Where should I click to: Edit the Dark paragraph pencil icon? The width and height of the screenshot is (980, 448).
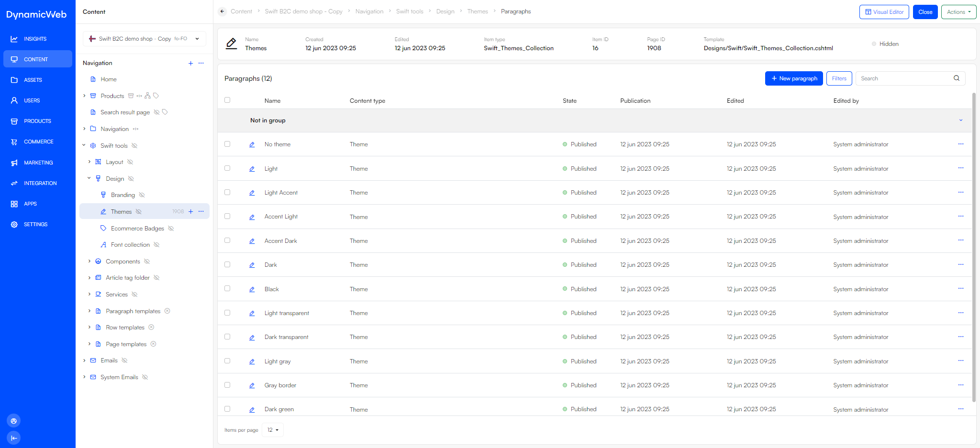(252, 265)
